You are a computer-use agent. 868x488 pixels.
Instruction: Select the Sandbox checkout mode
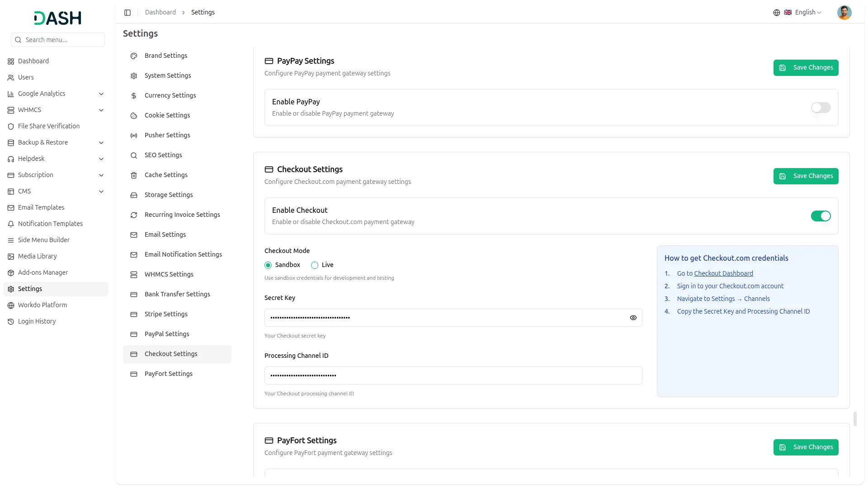[x=268, y=265]
